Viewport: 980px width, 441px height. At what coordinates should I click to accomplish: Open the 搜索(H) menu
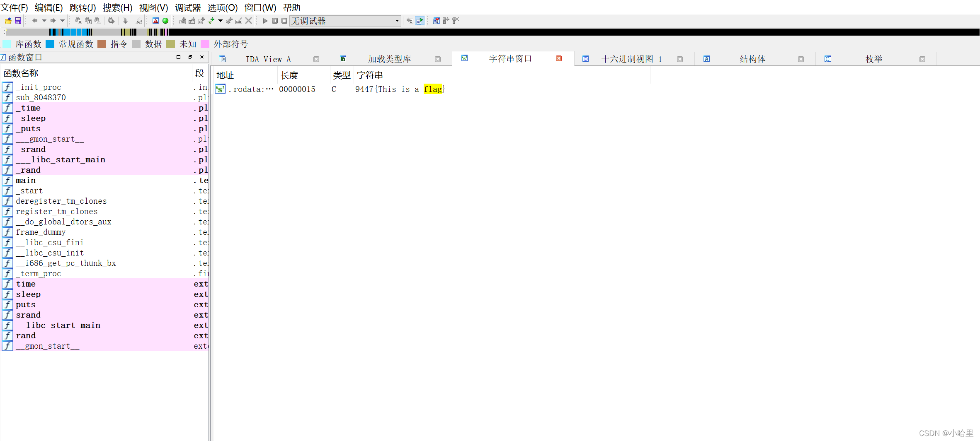(x=118, y=8)
